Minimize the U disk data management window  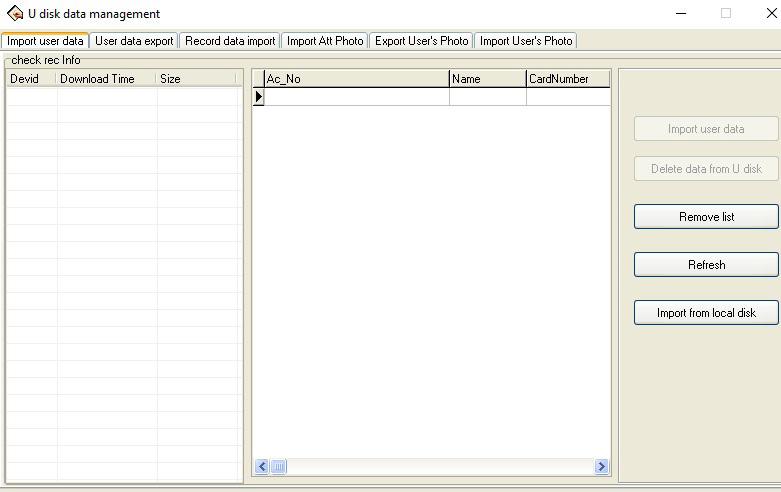pyautogui.click(x=681, y=13)
